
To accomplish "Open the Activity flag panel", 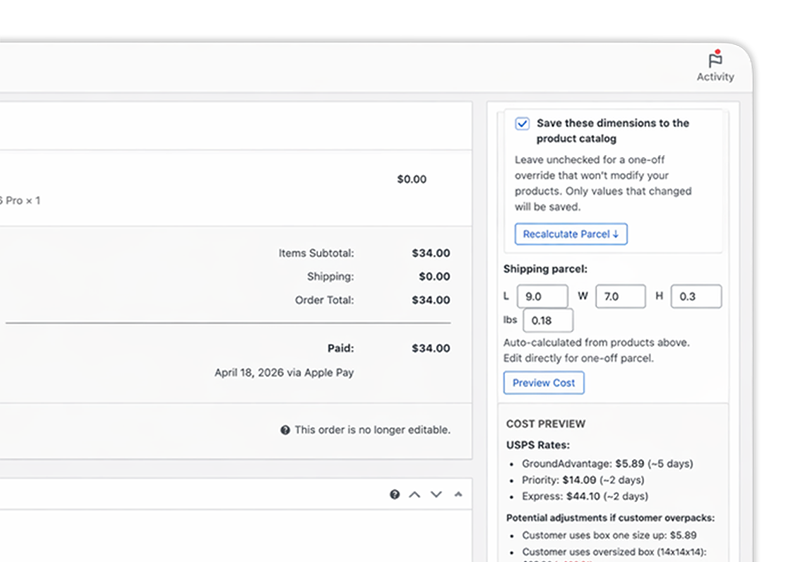I will [715, 66].
